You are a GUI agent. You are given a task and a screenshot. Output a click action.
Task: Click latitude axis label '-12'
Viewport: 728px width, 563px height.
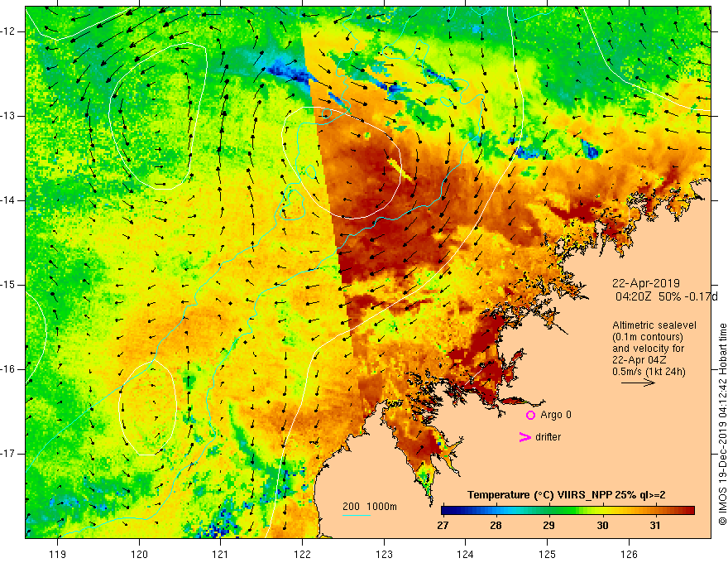point(8,31)
